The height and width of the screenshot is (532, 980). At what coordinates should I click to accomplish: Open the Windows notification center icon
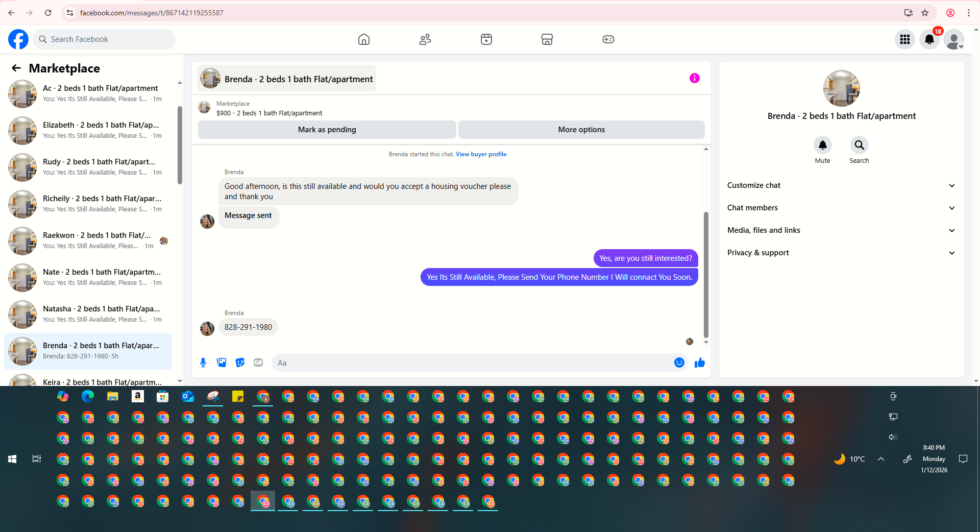pos(963,459)
